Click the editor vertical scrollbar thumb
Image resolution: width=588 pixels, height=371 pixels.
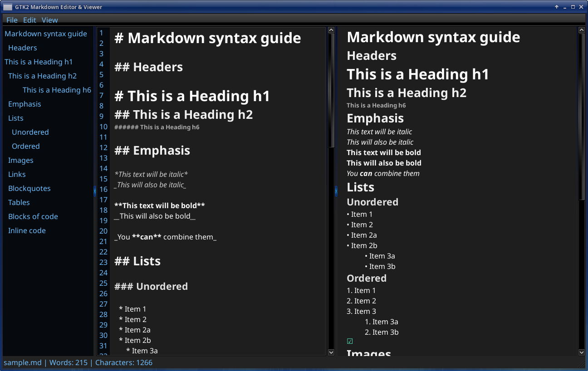(x=331, y=91)
